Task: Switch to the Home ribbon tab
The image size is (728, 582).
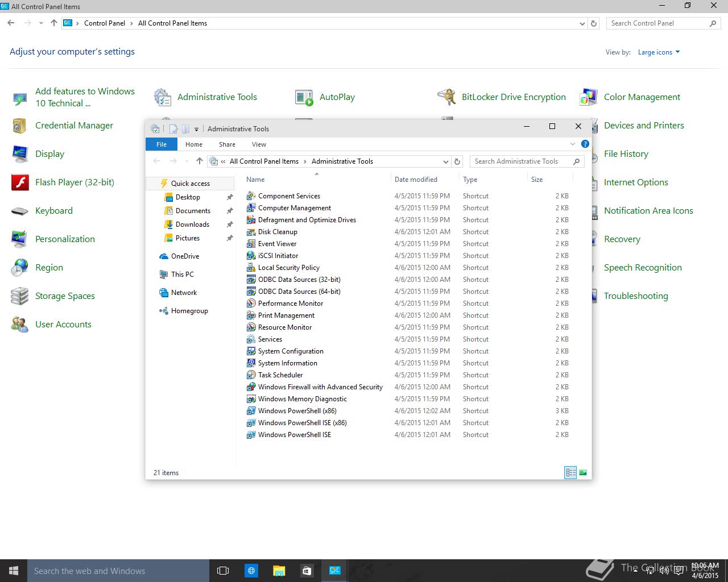Action: coord(194,144)
